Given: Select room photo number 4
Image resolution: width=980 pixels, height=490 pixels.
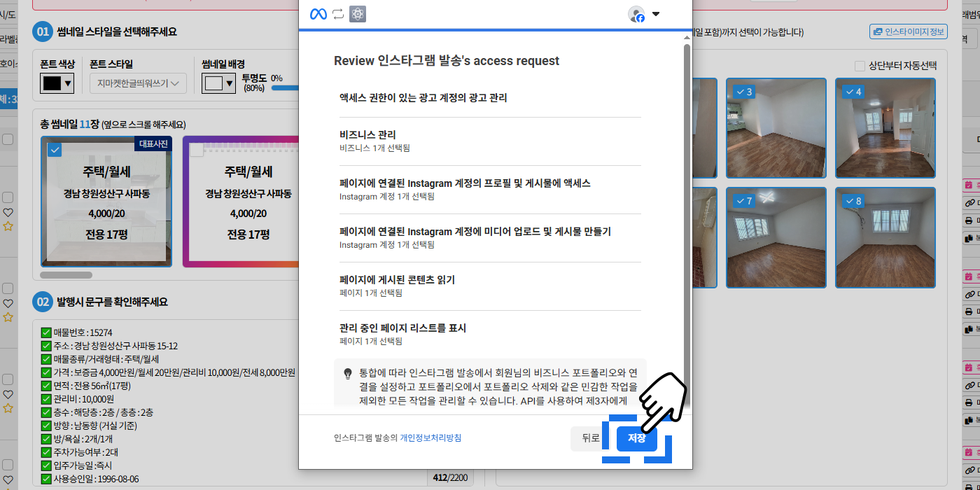Looking at the screenshot, I should click(x=885, y=128).
